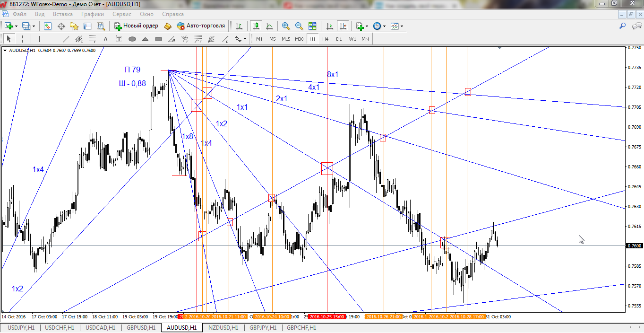Image resolution: width=644 pixels, height=333 pixels.
Task: Expand the Profiles dropdown arrow
Action: tap(34, 26)
